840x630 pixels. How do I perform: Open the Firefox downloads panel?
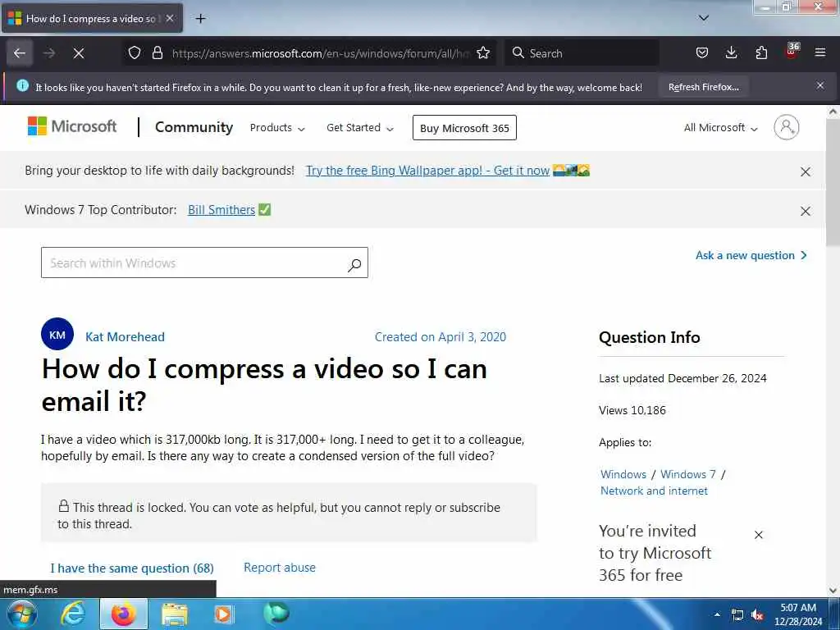pyautogui.click(x=731, y=53)
